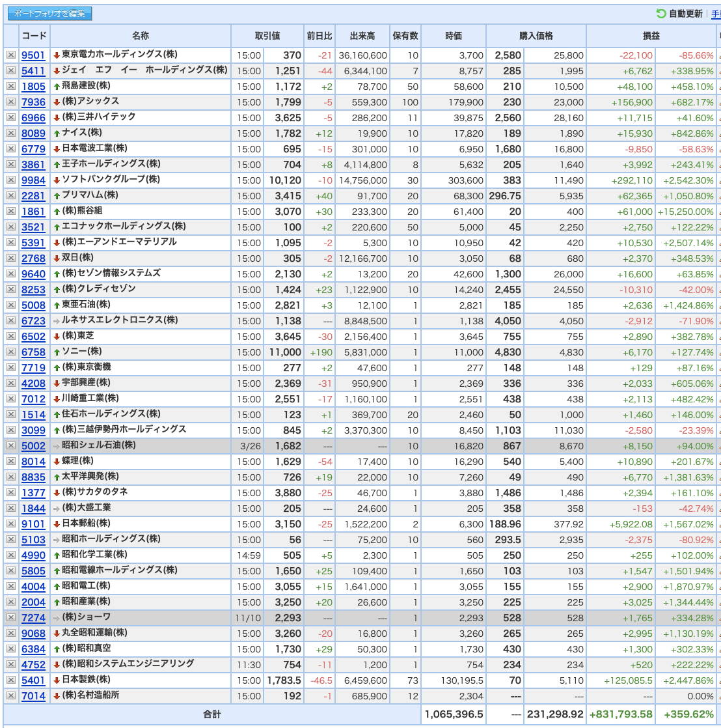Open stock code link 4752
The image size is (721, 728).
coord(33,664)
